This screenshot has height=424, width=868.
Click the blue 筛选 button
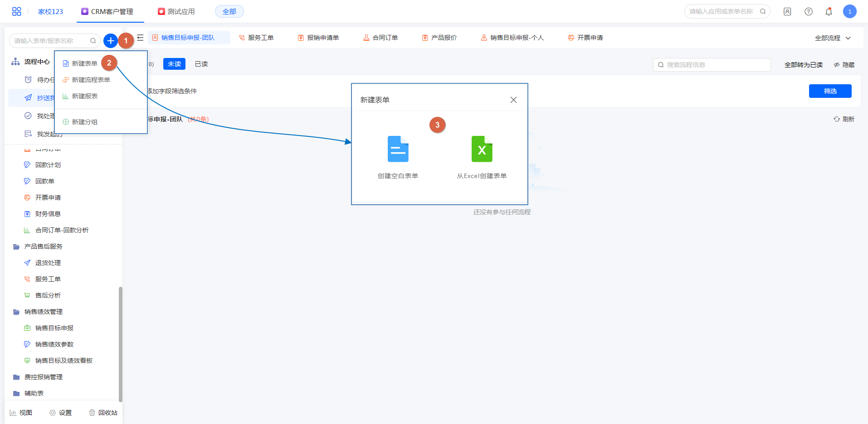(x=830, y=91)
